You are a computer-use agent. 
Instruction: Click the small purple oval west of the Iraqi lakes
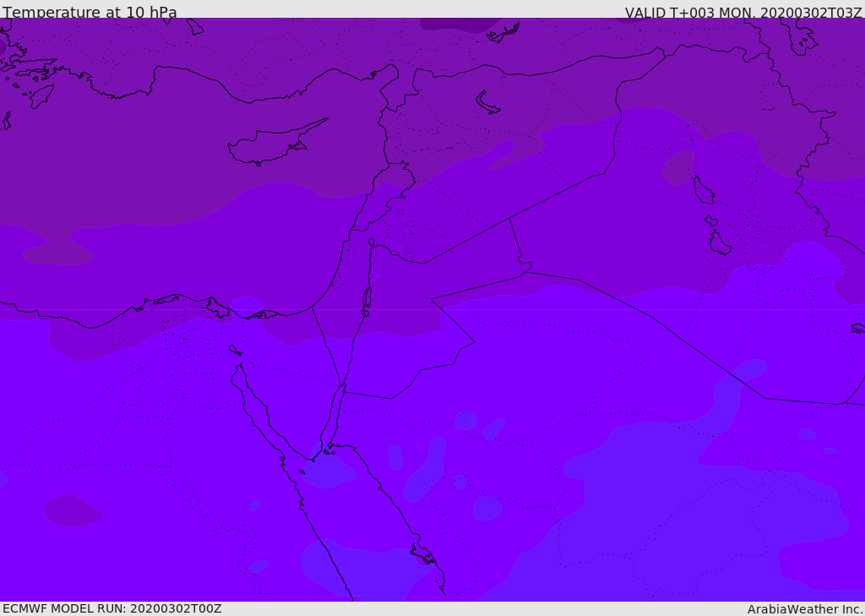[677, 167]
